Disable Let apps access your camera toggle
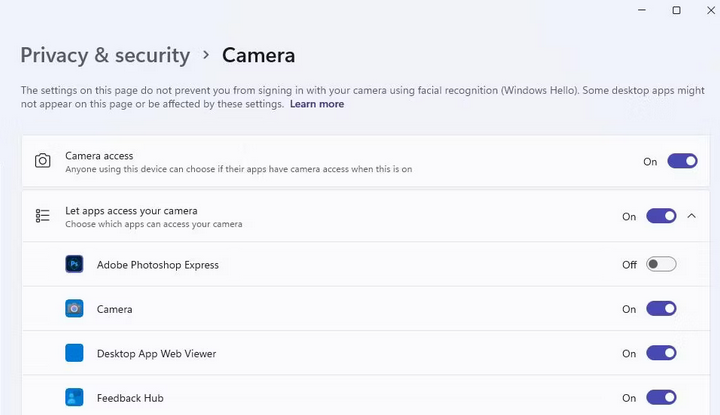 661,216
